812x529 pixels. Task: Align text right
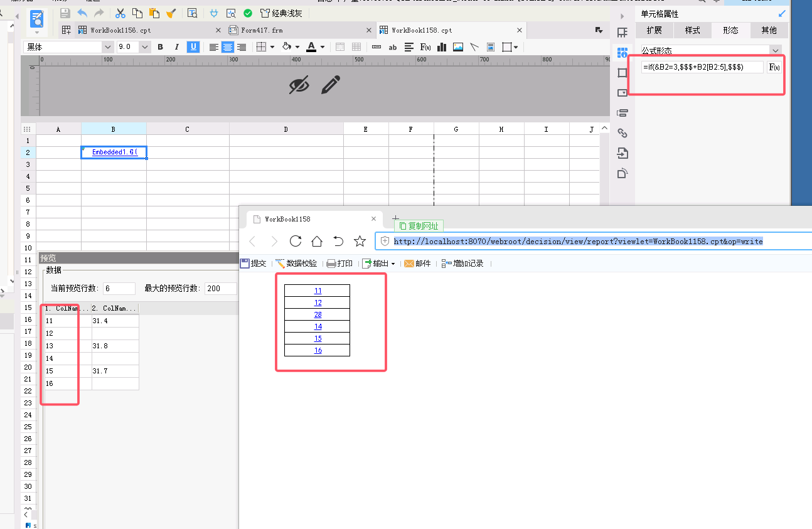coord(242,47)
